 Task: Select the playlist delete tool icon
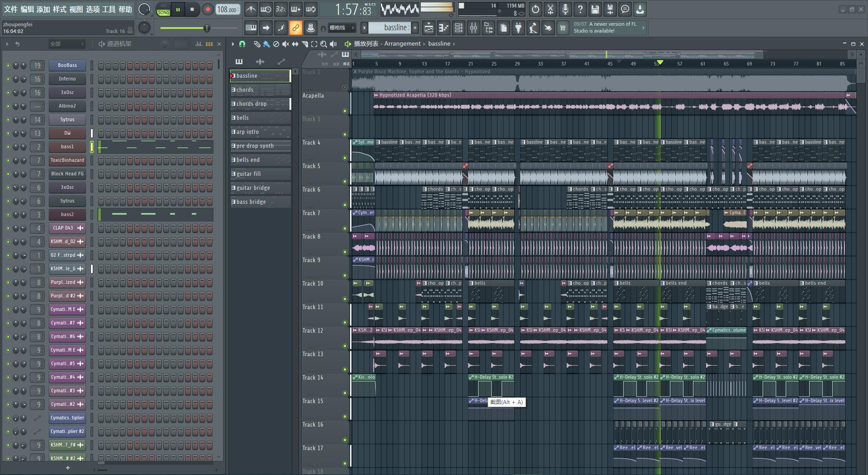(276, 44)
